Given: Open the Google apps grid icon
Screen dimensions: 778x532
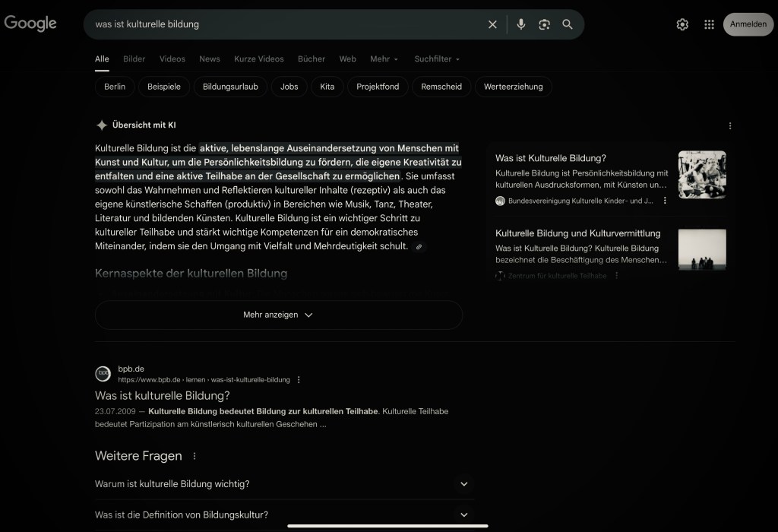Looking at the screenshot, I should (709, 24).
